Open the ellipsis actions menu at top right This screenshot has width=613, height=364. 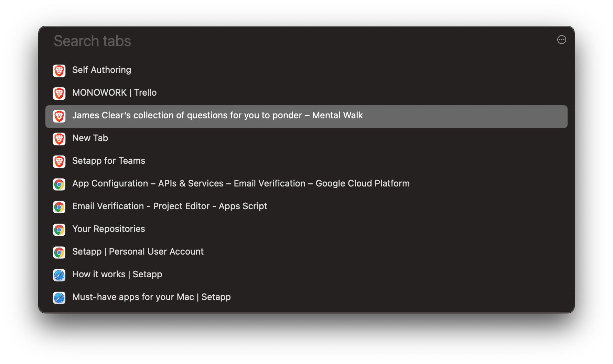tap(561, 40)
